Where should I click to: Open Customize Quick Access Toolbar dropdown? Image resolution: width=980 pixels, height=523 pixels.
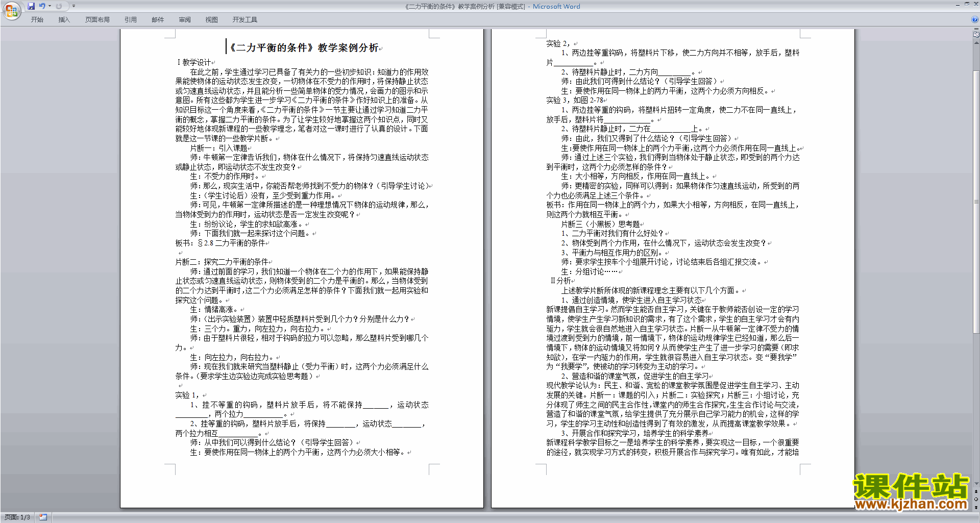click(73, 6)
